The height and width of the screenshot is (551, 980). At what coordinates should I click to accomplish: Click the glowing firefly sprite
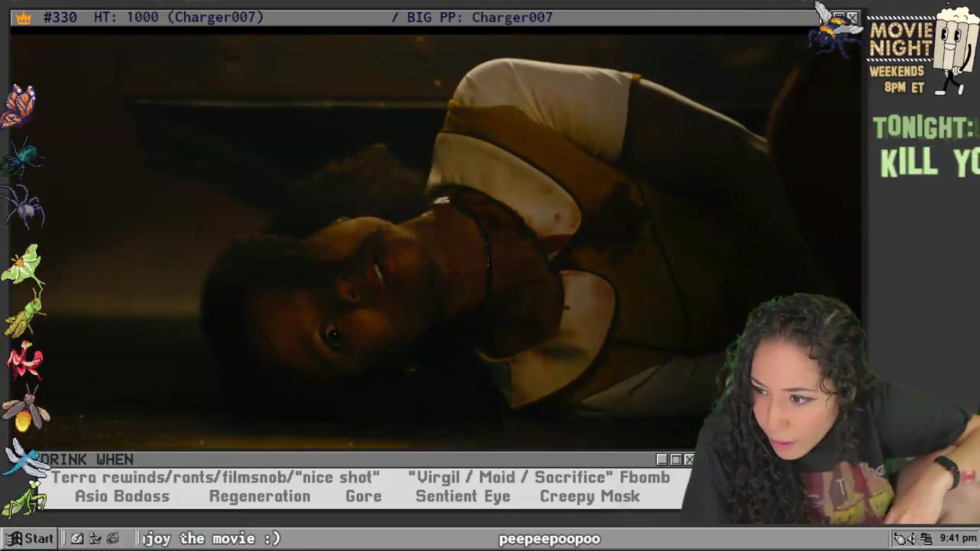(x=26, y=409)
